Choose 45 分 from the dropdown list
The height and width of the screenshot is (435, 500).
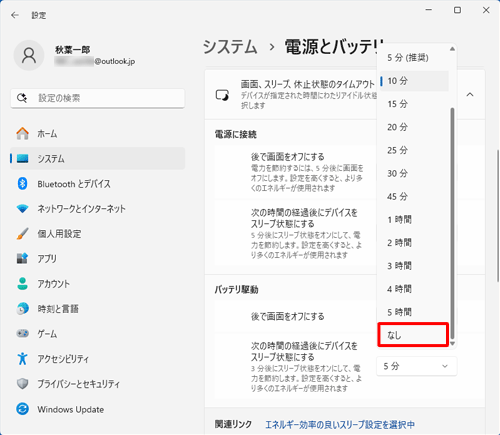414,196
